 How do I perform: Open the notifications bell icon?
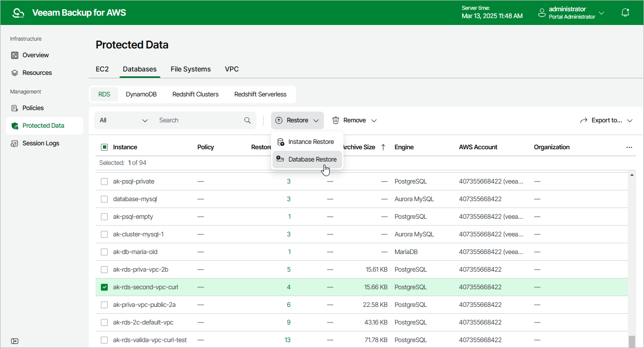pyautogui.click(x=625, y=13)
